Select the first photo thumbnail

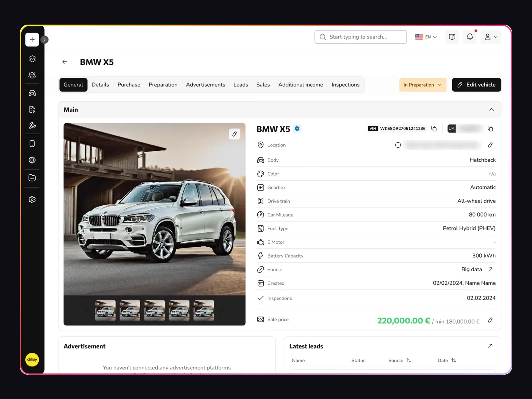tap(105, 311)
